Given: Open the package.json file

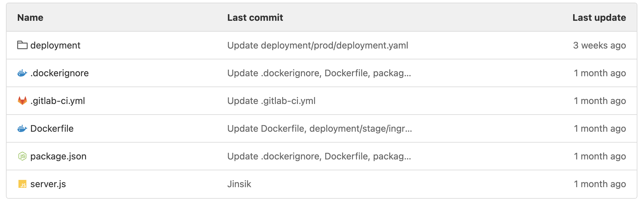Looking at the screenshot, I should [x=58, y=156].
